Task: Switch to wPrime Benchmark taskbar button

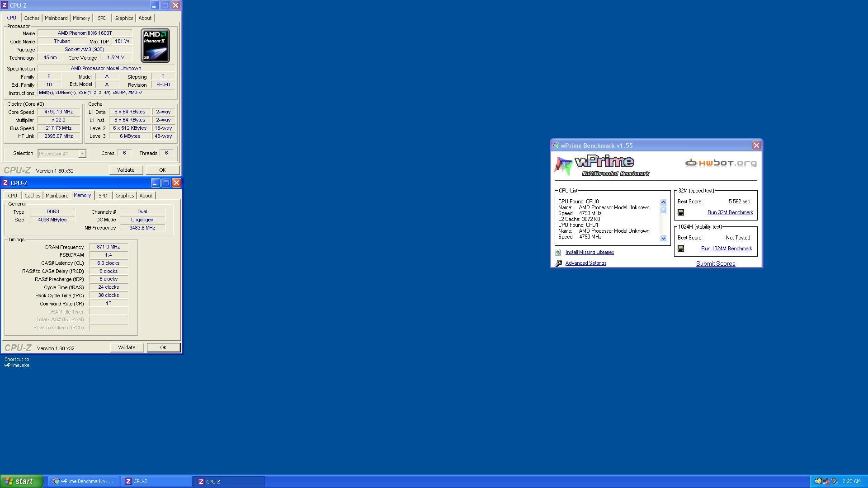Action: [84, 481]
